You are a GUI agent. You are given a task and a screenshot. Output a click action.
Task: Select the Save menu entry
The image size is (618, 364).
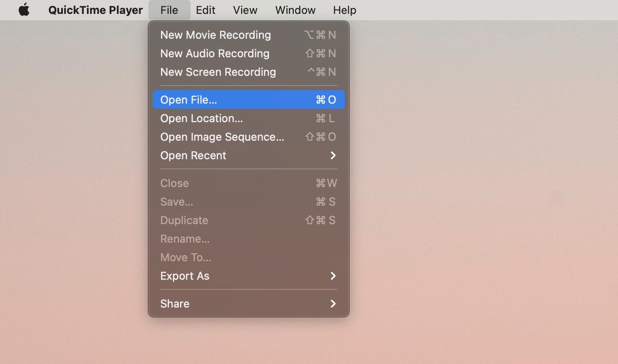pos(177,201)
